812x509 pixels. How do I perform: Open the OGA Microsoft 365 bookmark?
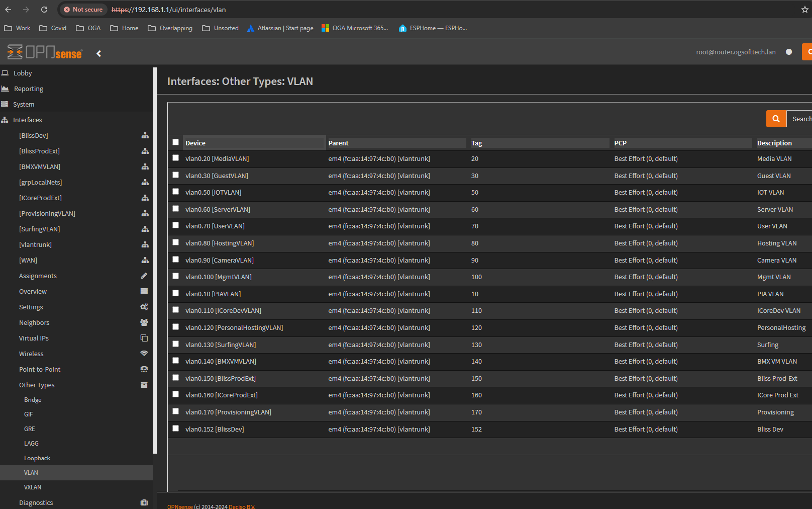355,28
